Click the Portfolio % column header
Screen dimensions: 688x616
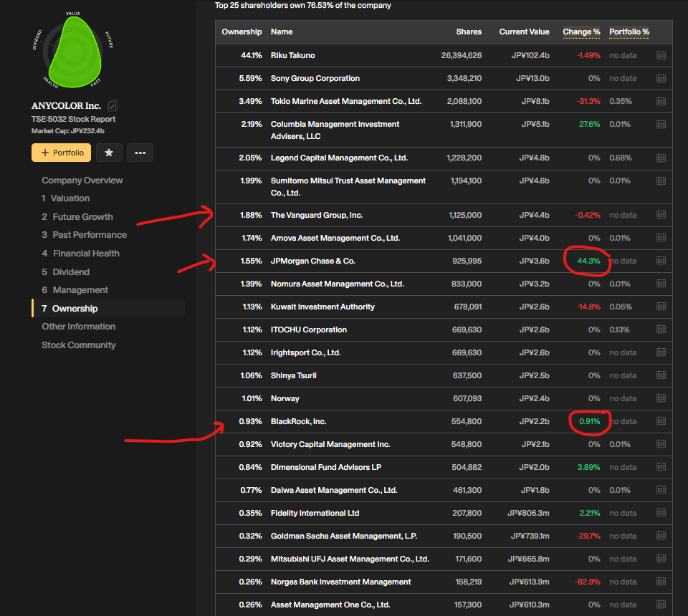629,32
